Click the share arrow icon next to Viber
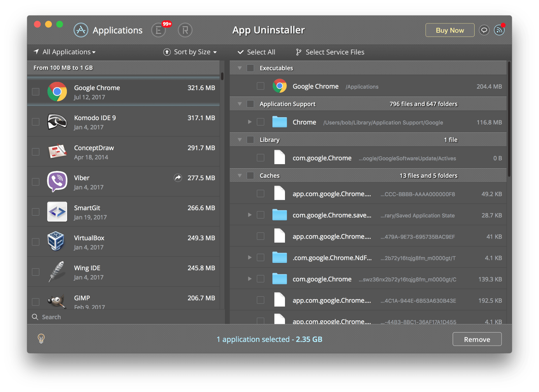Viewport: 539px width, 392px height. [178, 178]
